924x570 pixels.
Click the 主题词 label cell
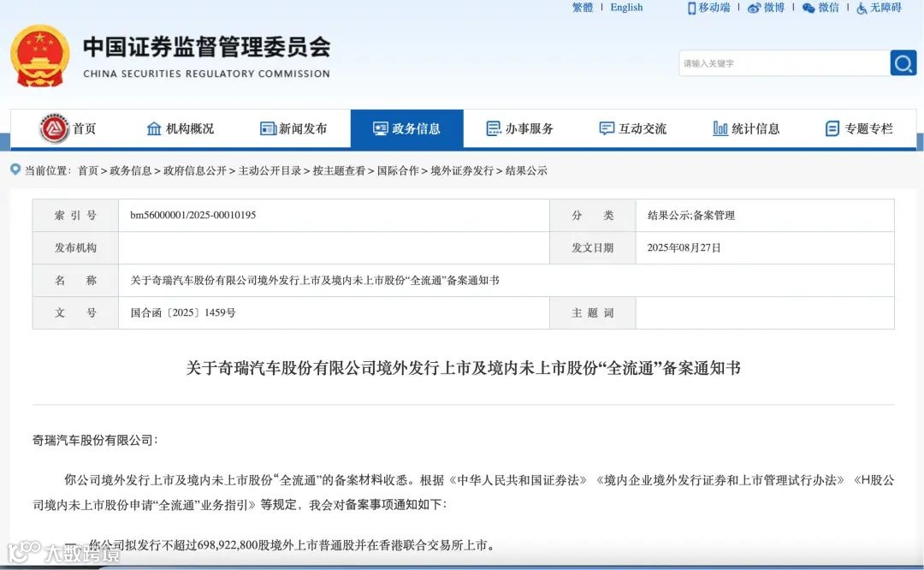pyautogui.click(x=592, y=312)
